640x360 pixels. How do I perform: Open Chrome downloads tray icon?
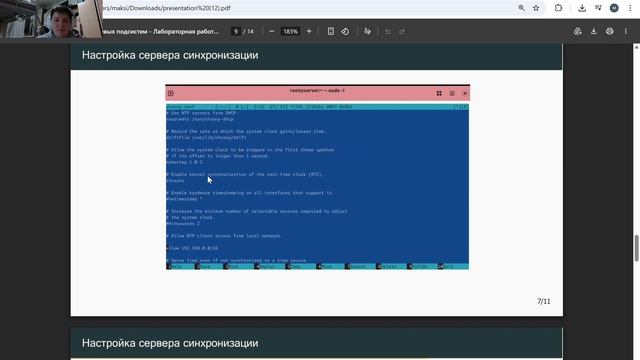point(582,8)
